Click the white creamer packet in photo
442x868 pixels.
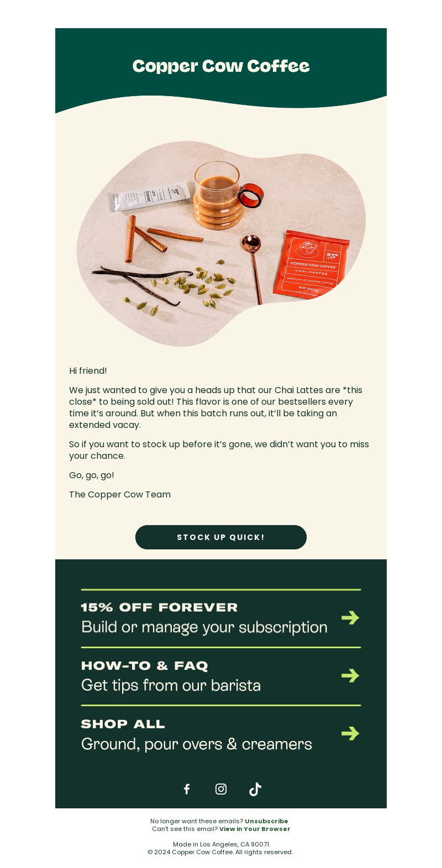point(149,196)
